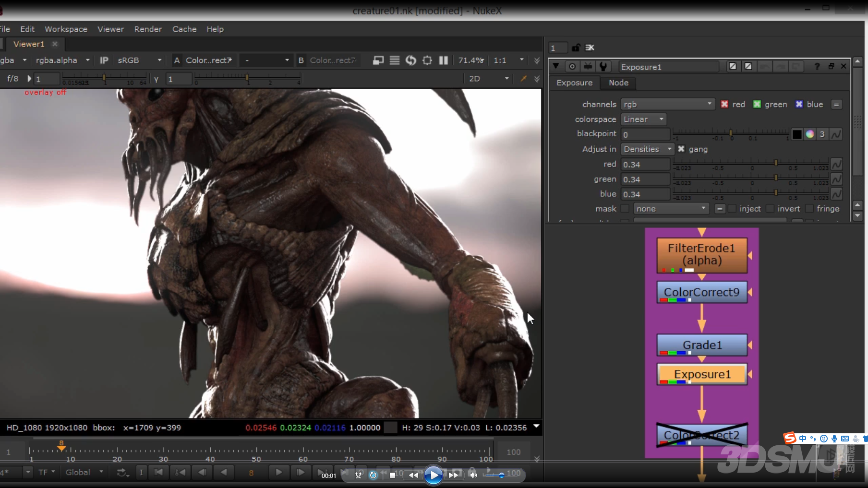The width and height of the screenshot is (868, 488).
Task: Open the Cache menu
Action: (184, 29)
